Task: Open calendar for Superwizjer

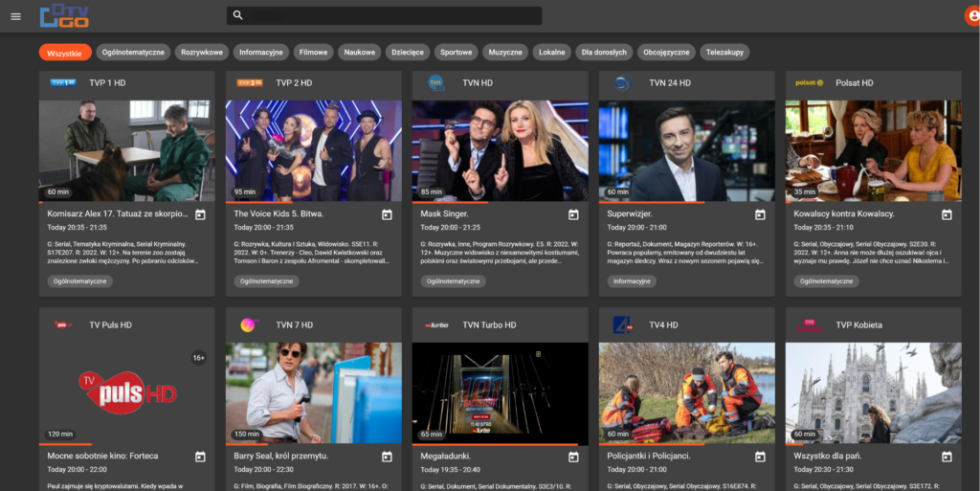Action: (x=760, y=214)
